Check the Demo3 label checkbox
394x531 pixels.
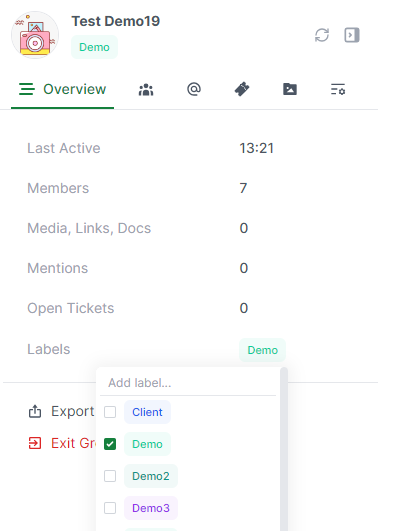110,508
